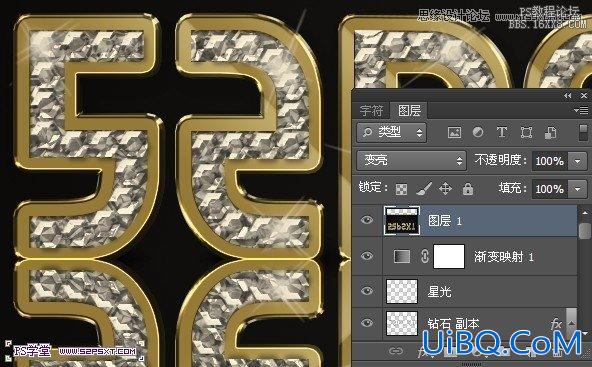Lock transparent pixels checkerboard icon
The width and height of the screenshot is (592, 367).
[x=401, y=189]
